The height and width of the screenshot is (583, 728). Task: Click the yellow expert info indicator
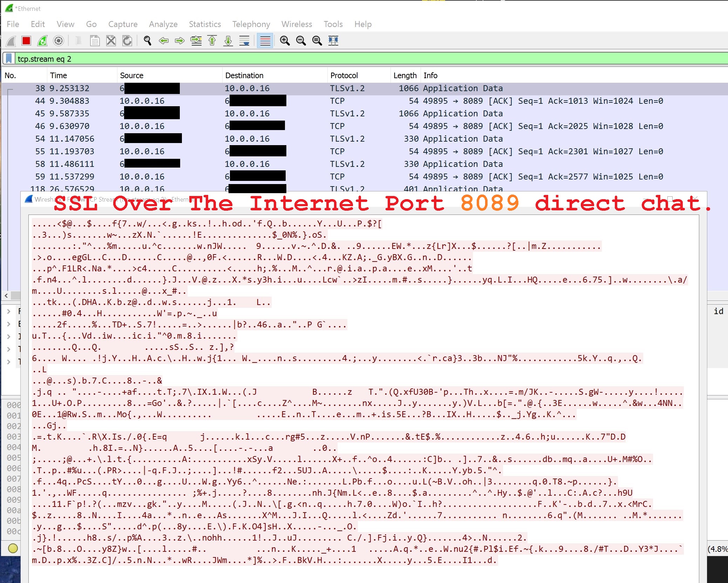(x=13, y=548)
